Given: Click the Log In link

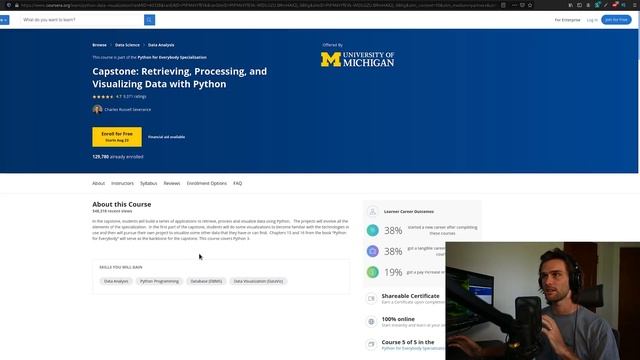Looking at the screenshot, I should [x=592, y=20].
